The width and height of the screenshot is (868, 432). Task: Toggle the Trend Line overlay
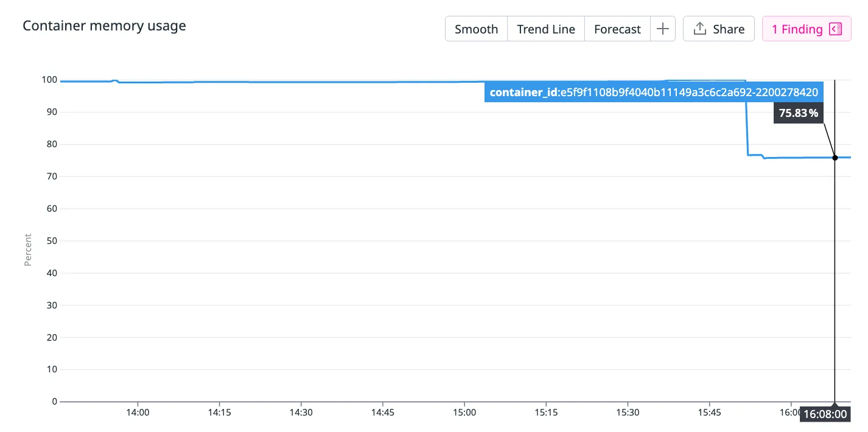click(x=545, y=29)
